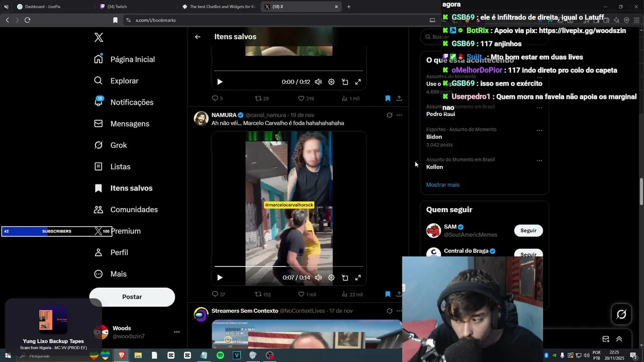Image resolution: width=644 pixels, height=362 pixels.
Task: Click the Postar button
Action: pos(132,297)
